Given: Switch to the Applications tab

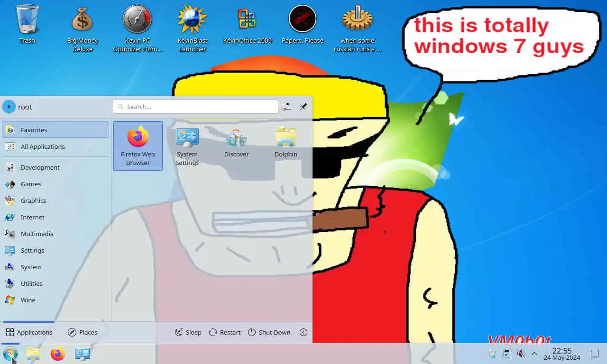Looking at the screenshot, I should click(29, 332).
